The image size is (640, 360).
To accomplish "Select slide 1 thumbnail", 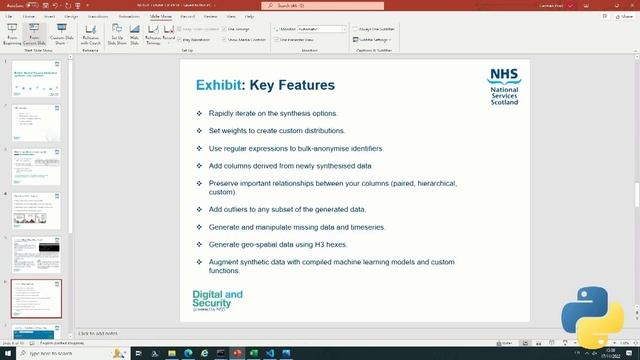I will 36,79.
